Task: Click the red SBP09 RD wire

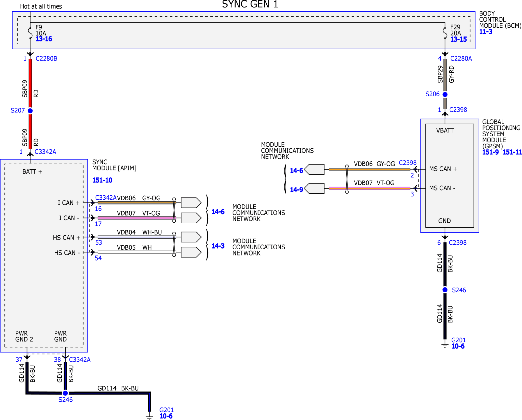Action: point(30,83)
